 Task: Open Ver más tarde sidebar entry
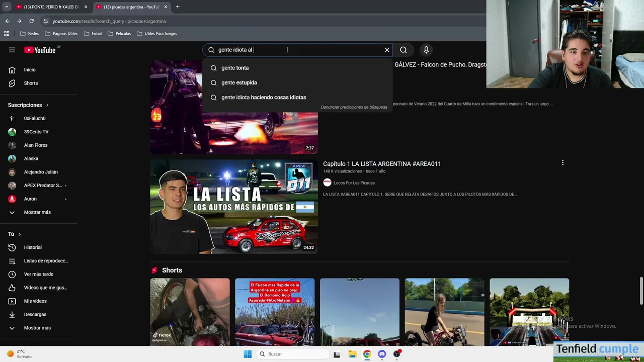coord(38,274)
